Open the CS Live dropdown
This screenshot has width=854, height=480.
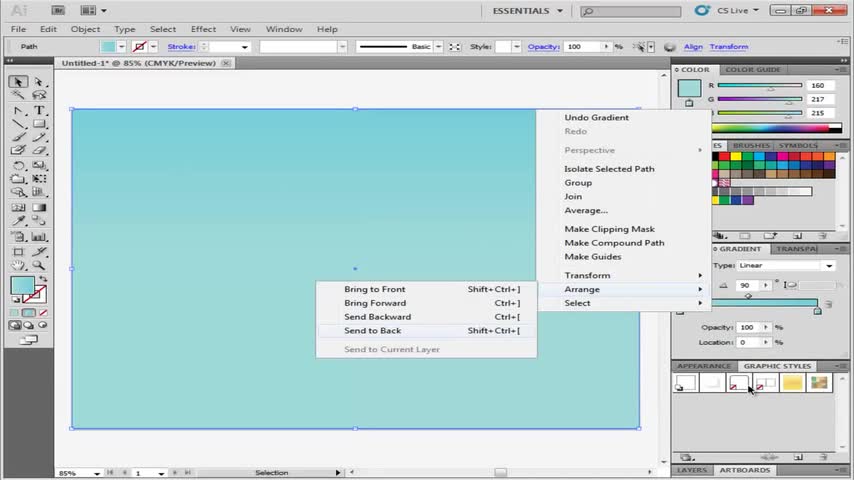tap(737, 10)
